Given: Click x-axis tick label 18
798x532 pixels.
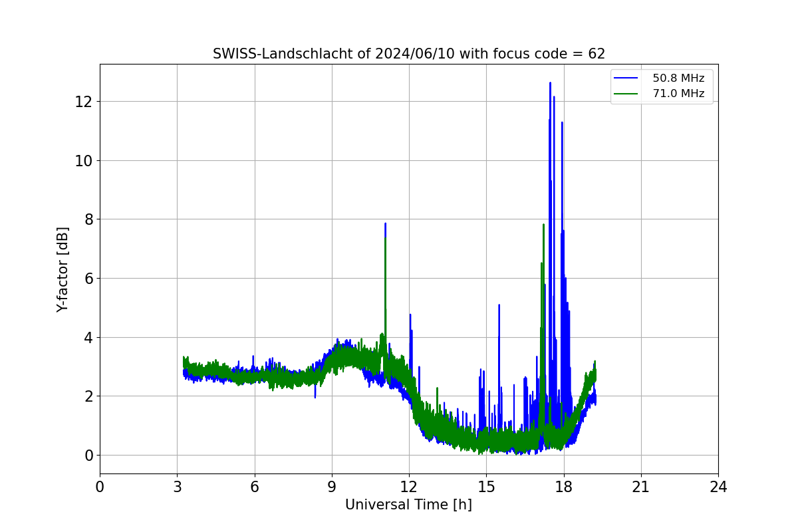Looking at the screenshot, I should [x=564, y=487].
